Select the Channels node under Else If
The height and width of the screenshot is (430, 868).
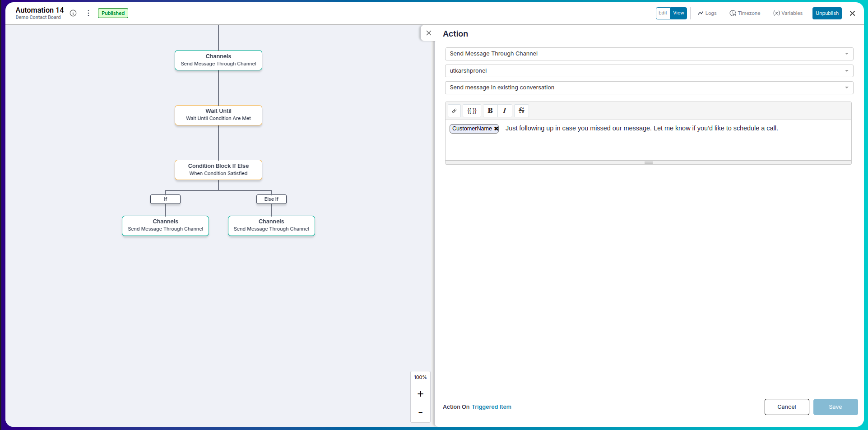(x=271, y=226)
